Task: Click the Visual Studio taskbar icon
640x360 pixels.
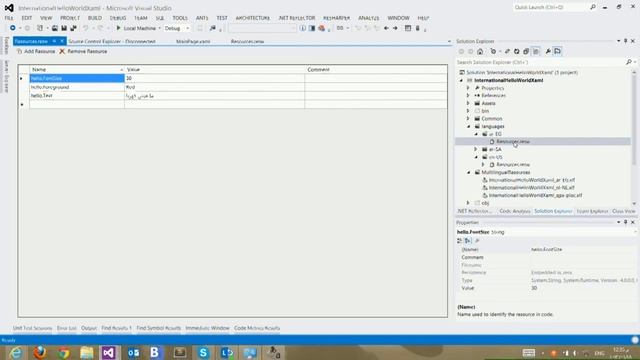Action: click(x=109, y=352)
